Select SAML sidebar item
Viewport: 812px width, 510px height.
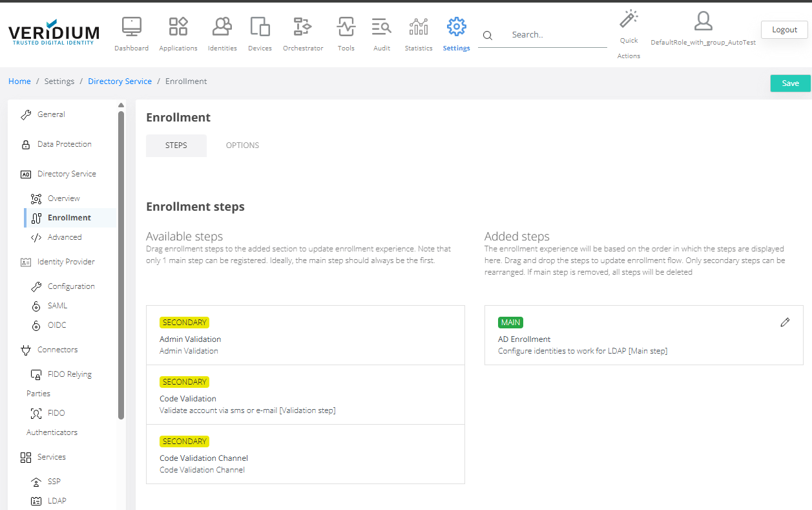57,306
